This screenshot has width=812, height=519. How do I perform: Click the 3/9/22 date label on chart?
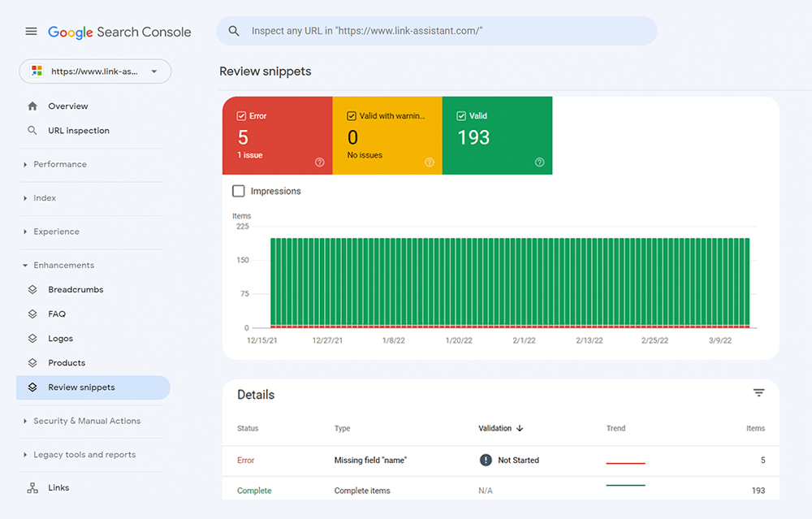pyautogui.click(x=720, y=341)
